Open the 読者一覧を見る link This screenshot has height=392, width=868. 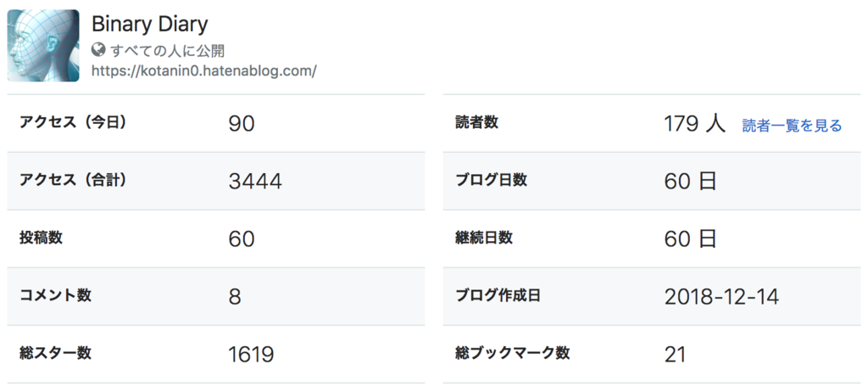click(x=792, y=126)
